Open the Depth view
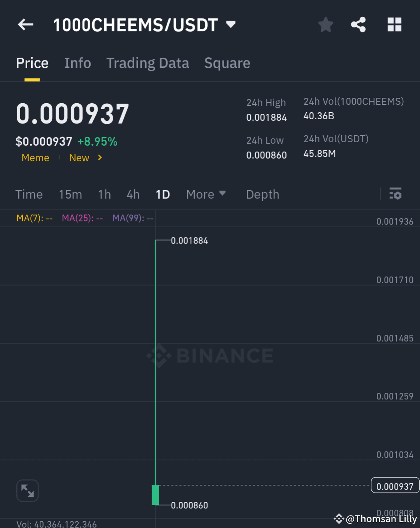 [x=262, y=194]
